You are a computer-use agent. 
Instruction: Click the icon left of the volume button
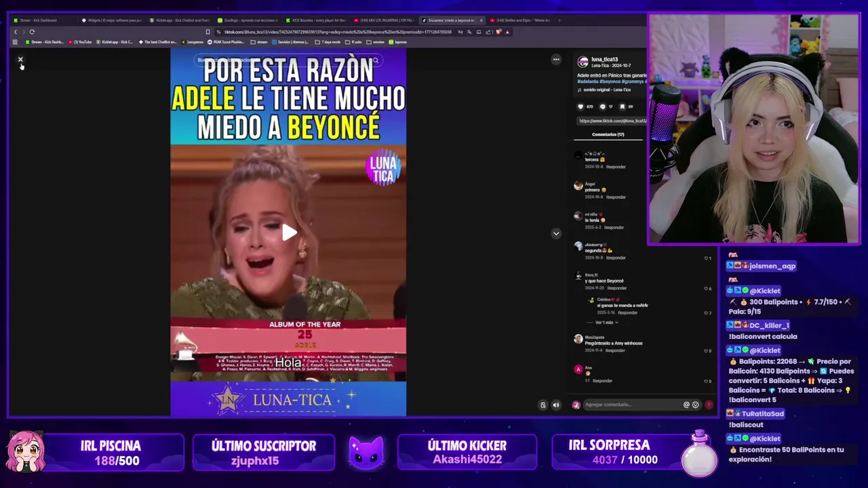[543, 405]
